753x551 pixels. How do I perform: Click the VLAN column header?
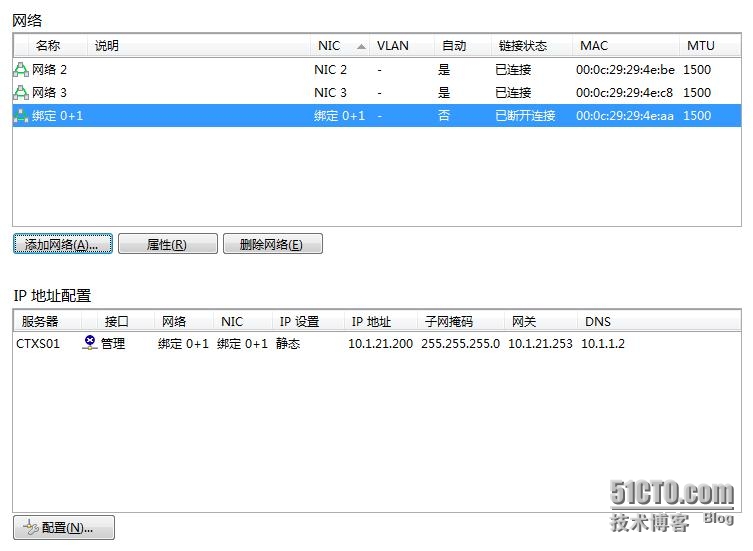click(402, 46)
